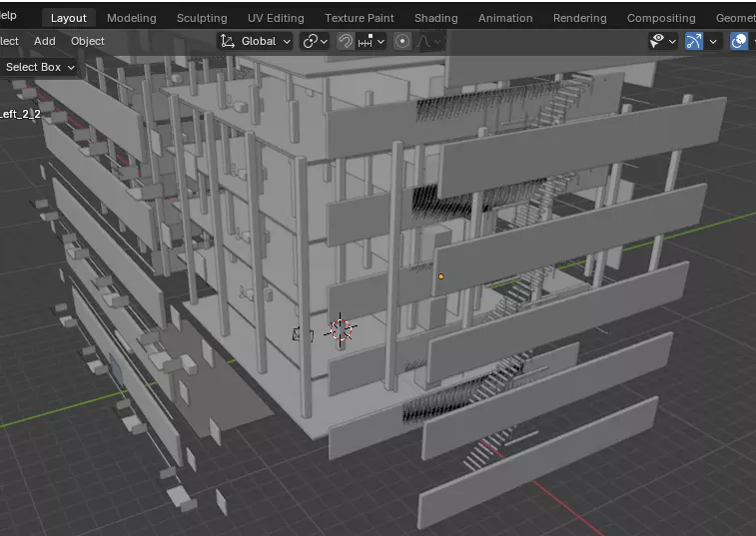Toggle viewport overlays button

click(738, 42)
